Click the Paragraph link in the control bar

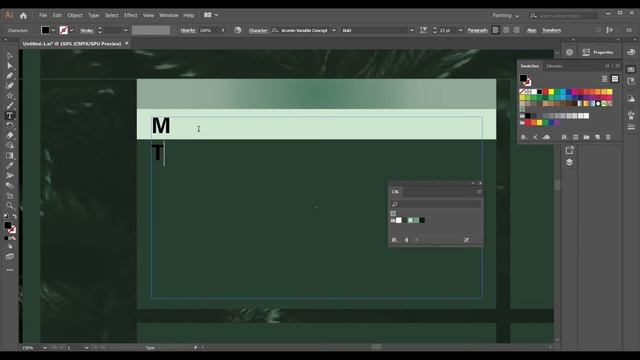(478, 31)
